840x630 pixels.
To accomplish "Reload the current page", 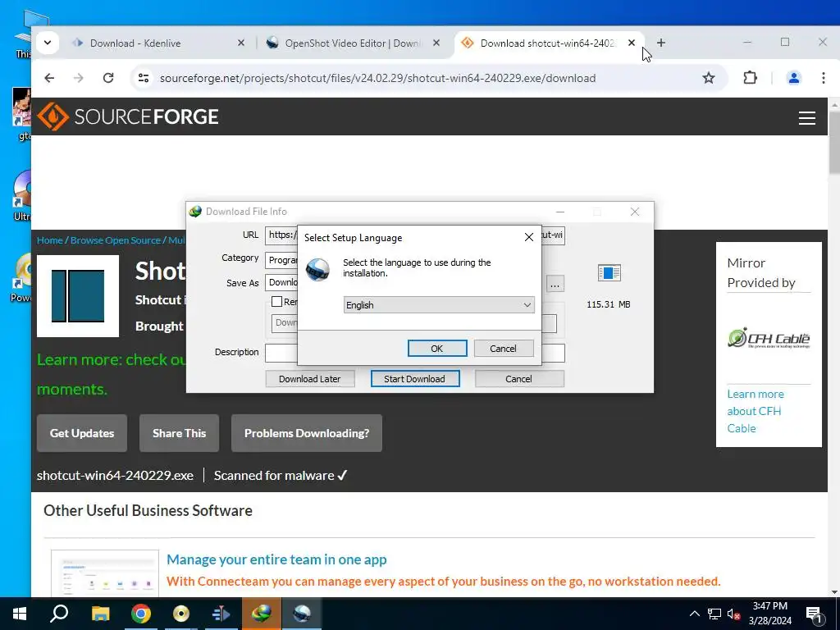I will 108,78.
